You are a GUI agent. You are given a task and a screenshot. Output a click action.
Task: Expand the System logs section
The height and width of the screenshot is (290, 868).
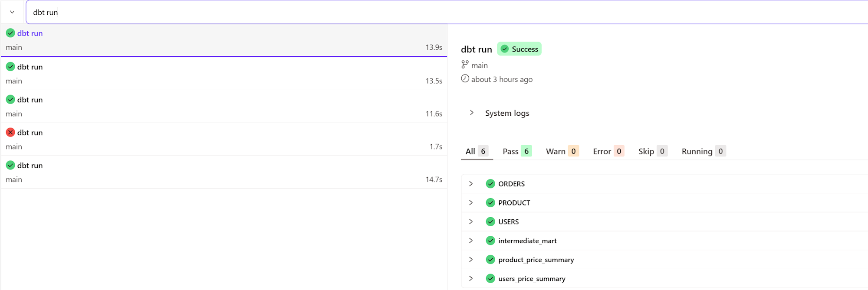472,113
